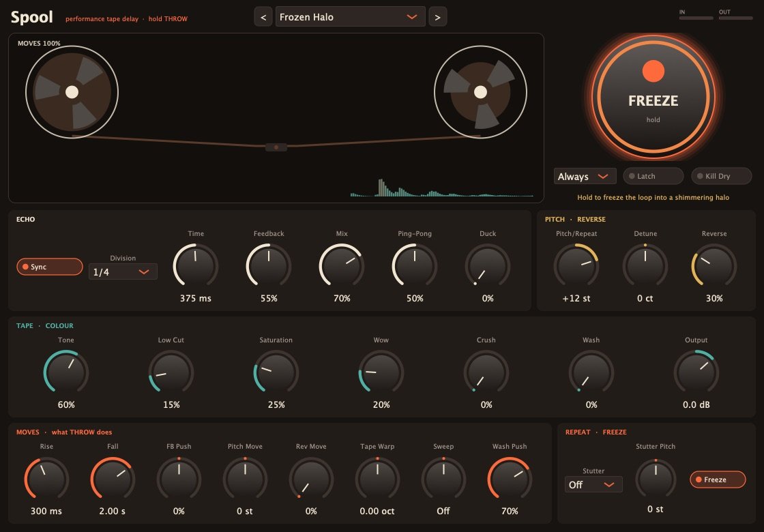
Task: Click the right tape reel
Action: click(x=480, y=92)
